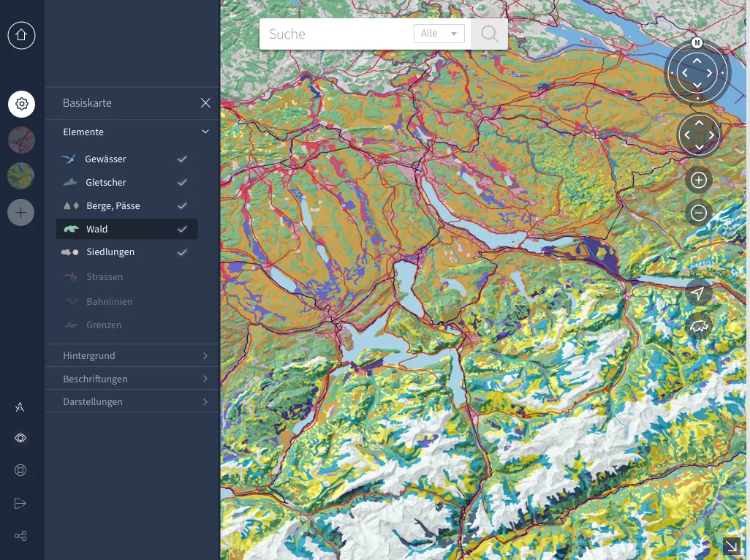Uncheck the Siedlungen layer
750x560 pixels.
(182, 251)
